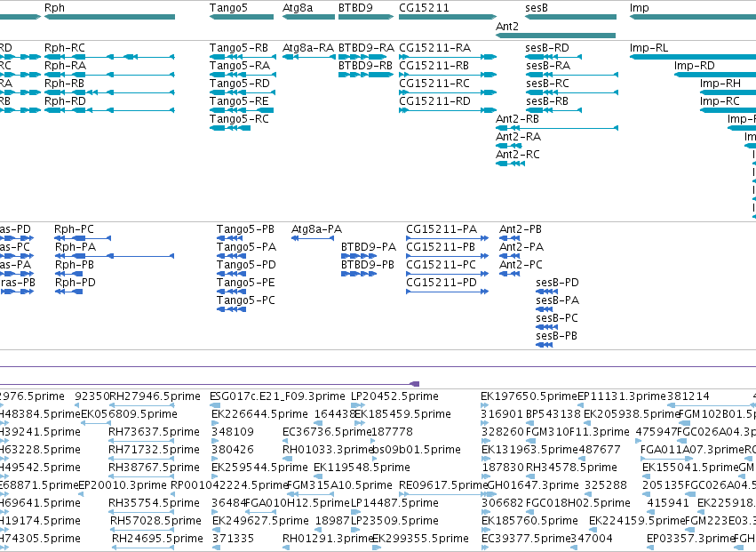Image resolution: width=756 pixels, height=552 pixels.
Task: Select protein label CG15211-PD
Action: pyautogui.click(x=442, y=283)
